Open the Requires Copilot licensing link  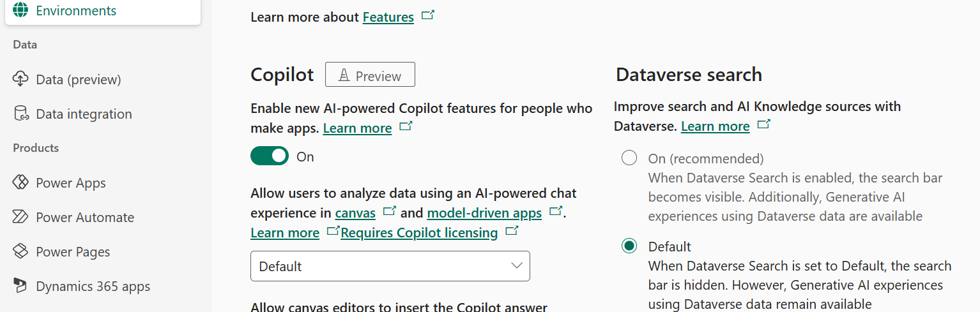pos(419,233)
